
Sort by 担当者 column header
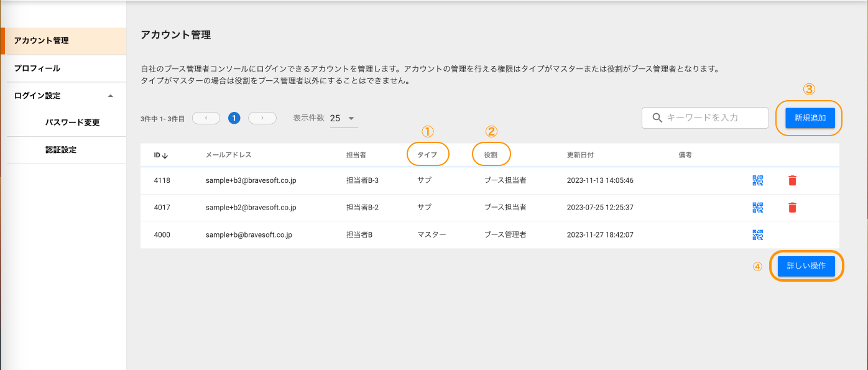(356, 155)
